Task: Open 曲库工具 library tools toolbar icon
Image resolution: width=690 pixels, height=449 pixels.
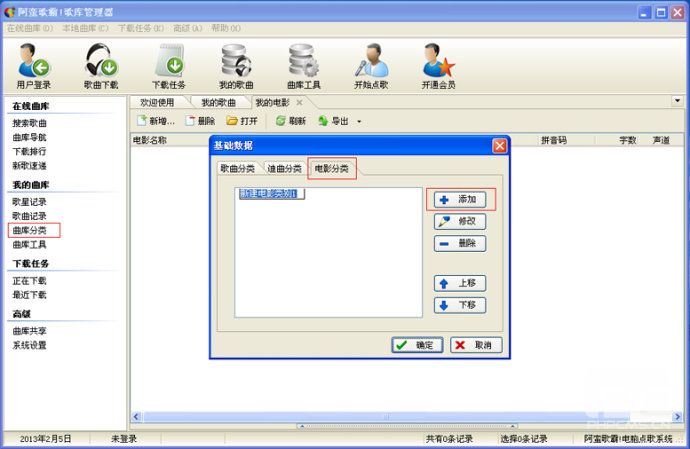Action: pos(304,66)
